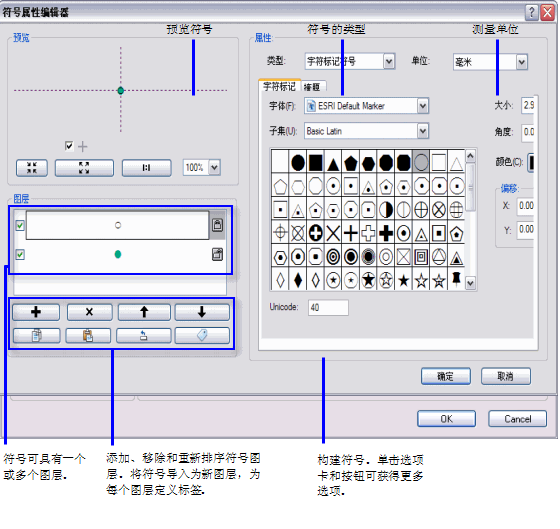Open the 颜色 color swatch picker
The height and width of the screenshot is (529, 560).
coord(531,163)
